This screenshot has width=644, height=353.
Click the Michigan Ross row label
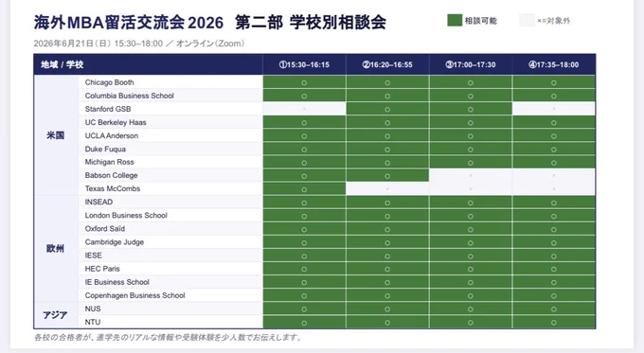109,162
